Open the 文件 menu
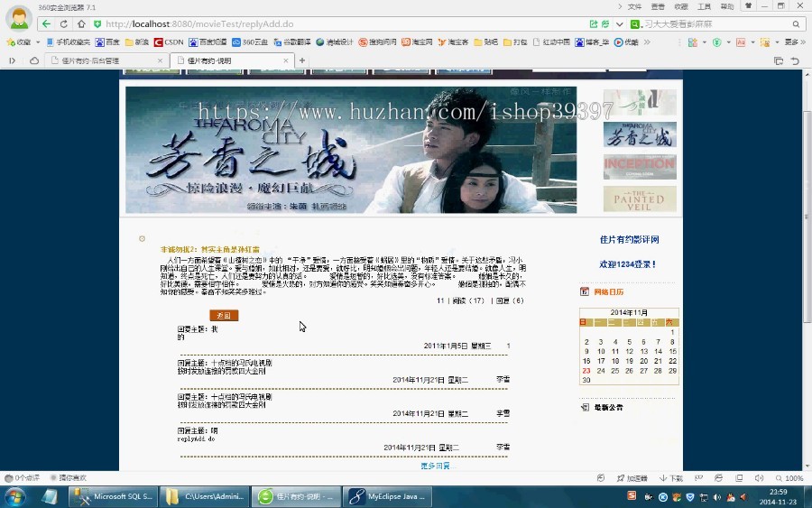This screenshot has width=812, height=508. point(634,6)
